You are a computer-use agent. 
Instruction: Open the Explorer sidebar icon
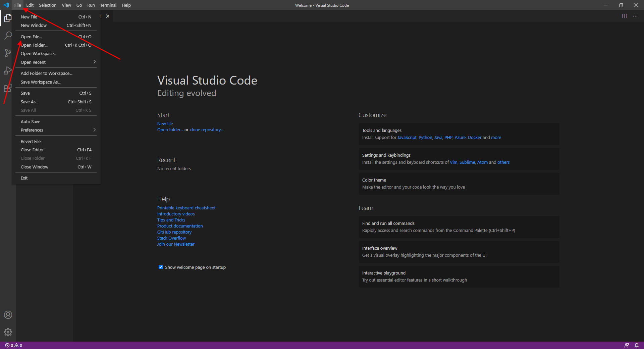pyautogui.click(x=7, y=18)
